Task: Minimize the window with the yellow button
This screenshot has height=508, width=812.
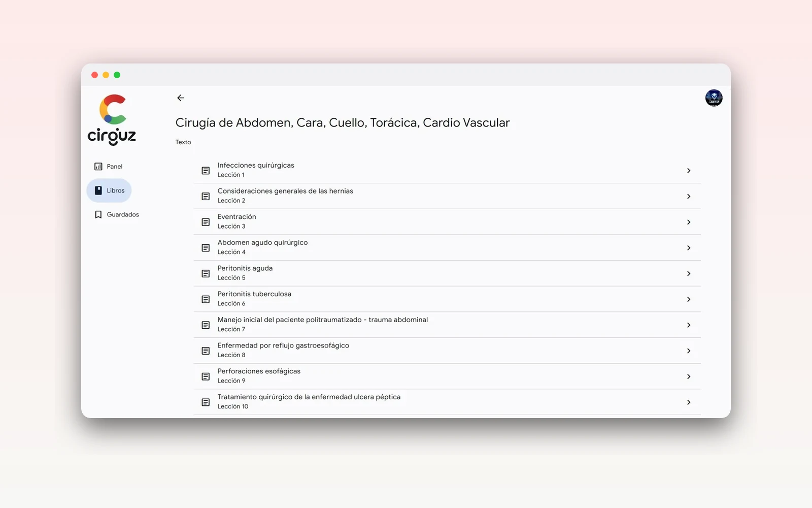Action: coord(106,75)
